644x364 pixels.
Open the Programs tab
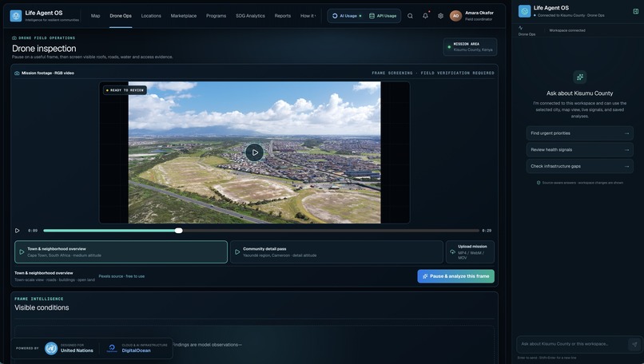pyautogui.click(x=216, y=16)
